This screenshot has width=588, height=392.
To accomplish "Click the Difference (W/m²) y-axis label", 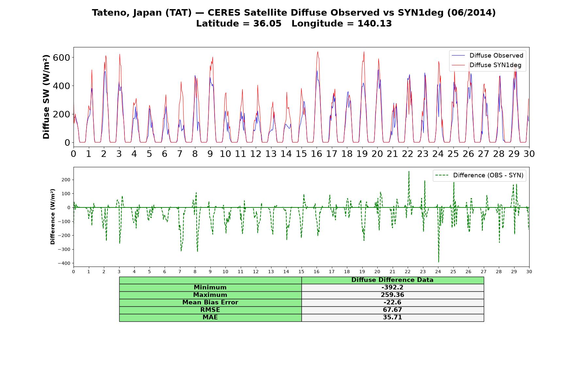I will [53, 217].
